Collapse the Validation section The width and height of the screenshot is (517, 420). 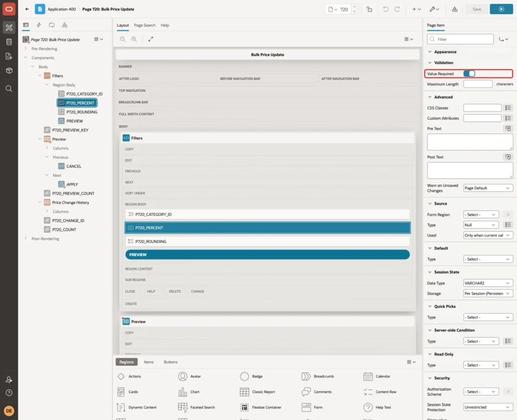(430, 63)
